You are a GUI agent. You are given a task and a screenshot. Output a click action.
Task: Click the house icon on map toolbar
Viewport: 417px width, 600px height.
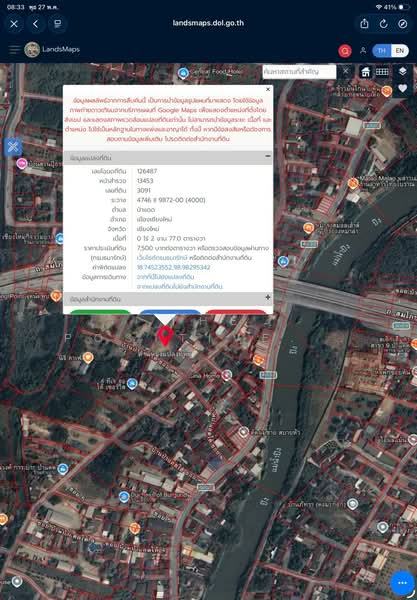point(365,72)
